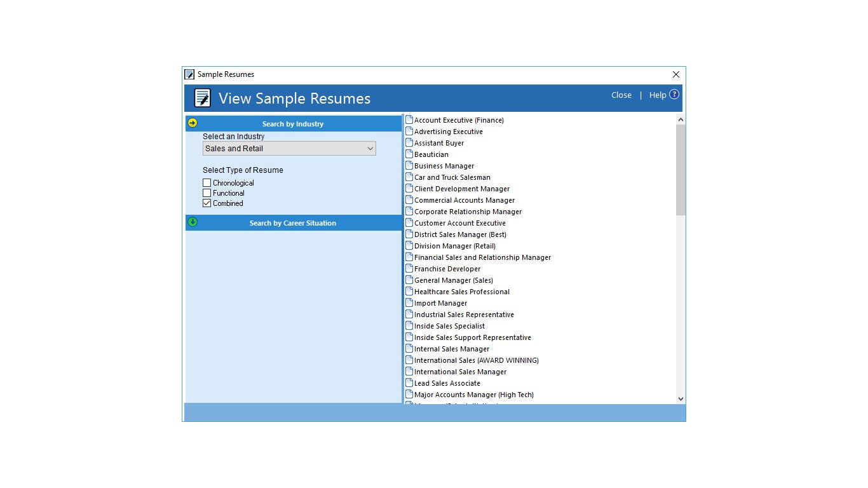Select the Financial Sales and Relationship Manager resume

coord(482,257)
